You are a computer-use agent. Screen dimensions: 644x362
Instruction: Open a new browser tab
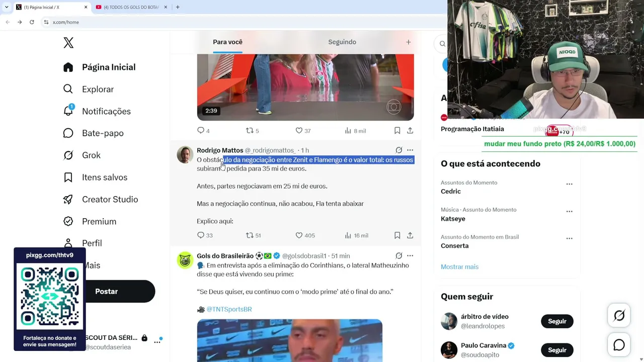pyautogui.click(x=178, y=7)
